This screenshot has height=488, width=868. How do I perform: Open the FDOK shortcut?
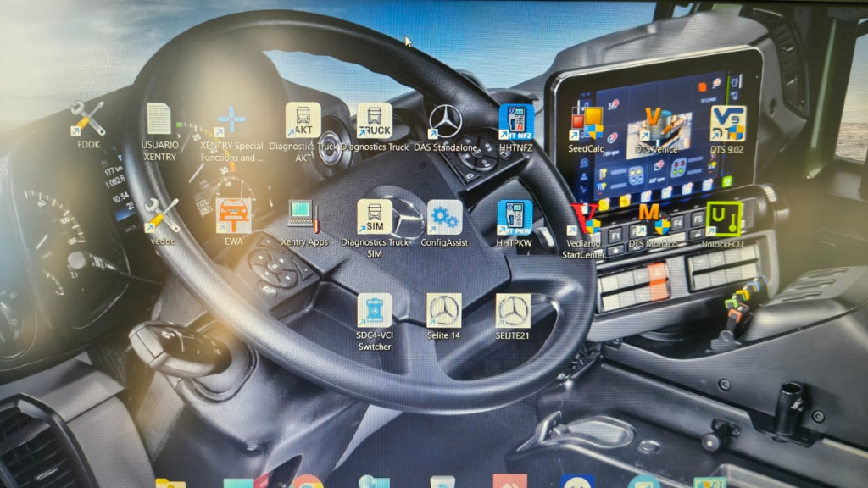point(88,119)
